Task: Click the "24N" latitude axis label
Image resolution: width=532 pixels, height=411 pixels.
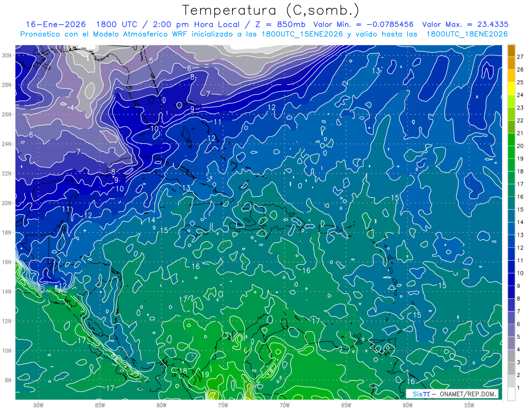Action: pyautogui.click(x=7, y=144)
